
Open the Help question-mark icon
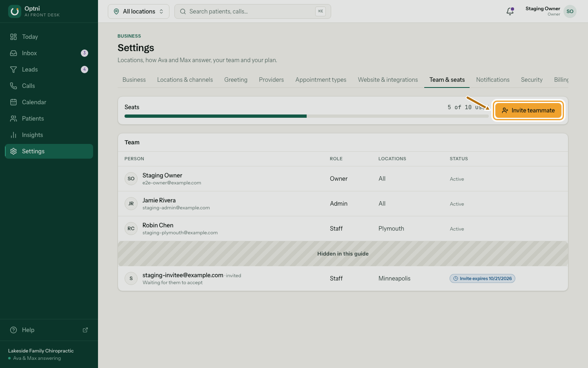click(x=13, y=330)
